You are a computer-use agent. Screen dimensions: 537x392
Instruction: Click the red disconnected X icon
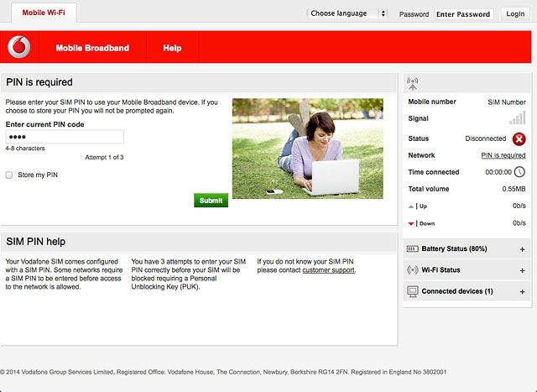point(519,139)
